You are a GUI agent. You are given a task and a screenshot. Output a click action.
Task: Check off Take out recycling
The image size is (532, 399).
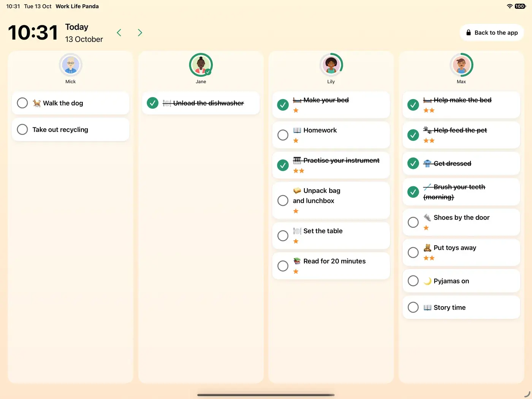pyautogui.click(x=22, y=129)
